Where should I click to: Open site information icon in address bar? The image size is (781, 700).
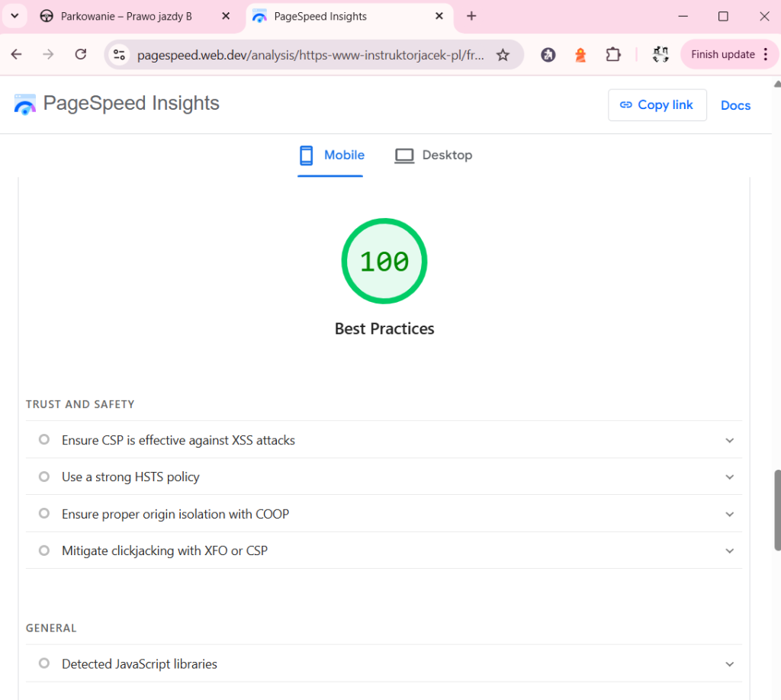tap(119, 55)
